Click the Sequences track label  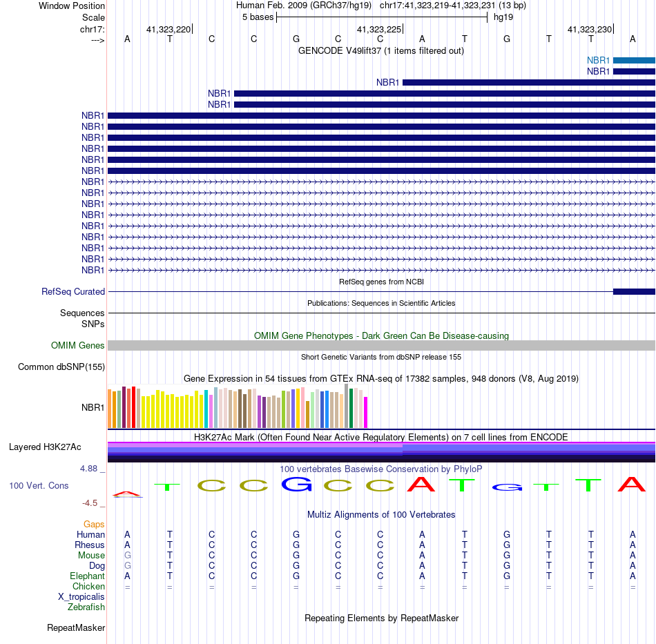point(82,313)
